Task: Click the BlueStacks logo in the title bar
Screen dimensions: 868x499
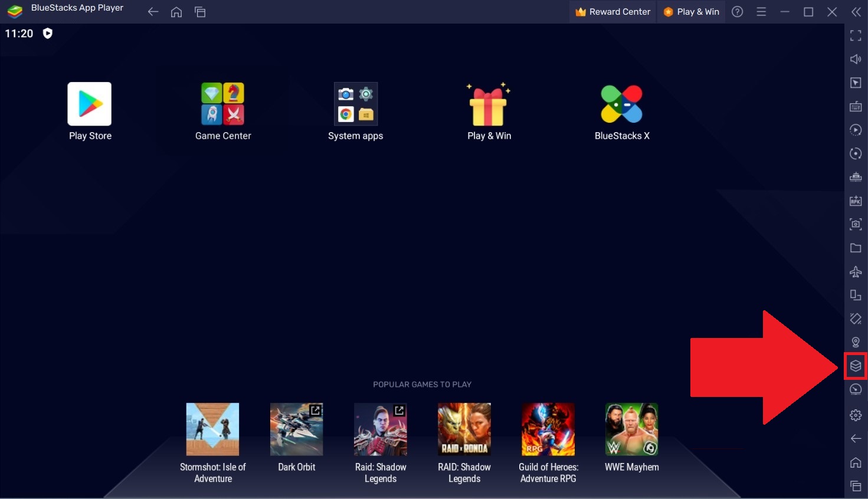Action: tap(15, 11)
